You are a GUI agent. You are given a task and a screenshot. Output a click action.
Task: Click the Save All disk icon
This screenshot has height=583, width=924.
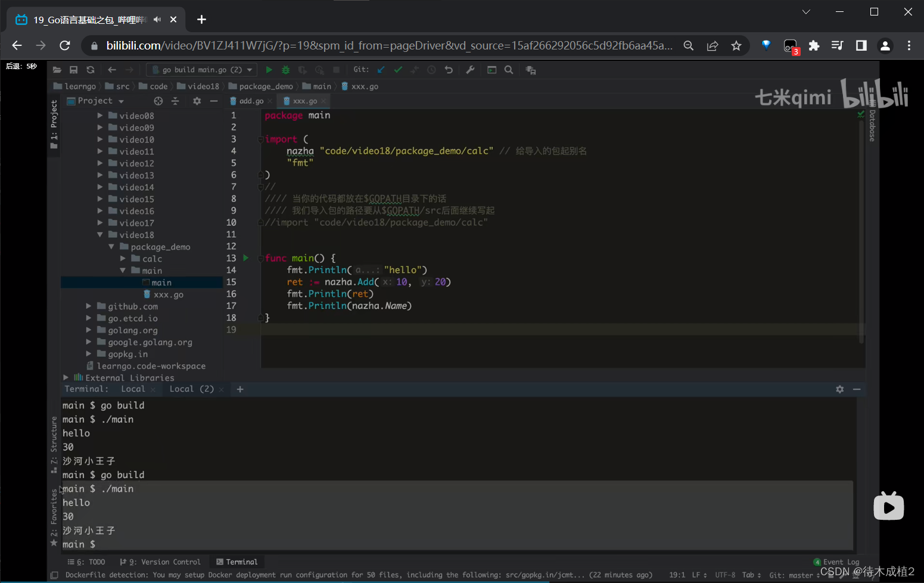tap(74, 70)
